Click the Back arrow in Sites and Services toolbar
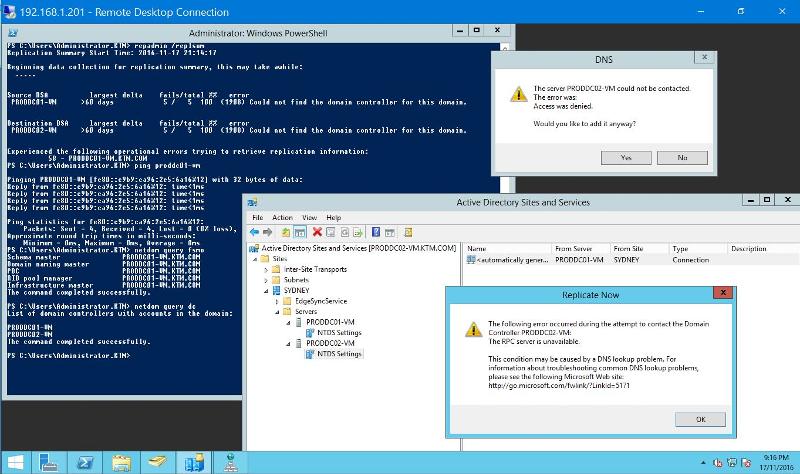The height and width of the screenshot is (474, 800). tap(254, 232)
